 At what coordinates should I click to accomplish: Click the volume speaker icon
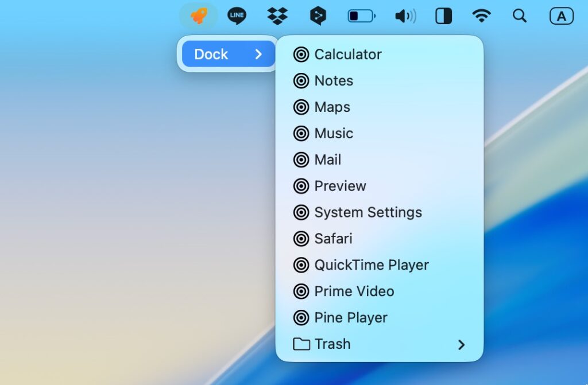pyautogui.click(x=405, y=16)
